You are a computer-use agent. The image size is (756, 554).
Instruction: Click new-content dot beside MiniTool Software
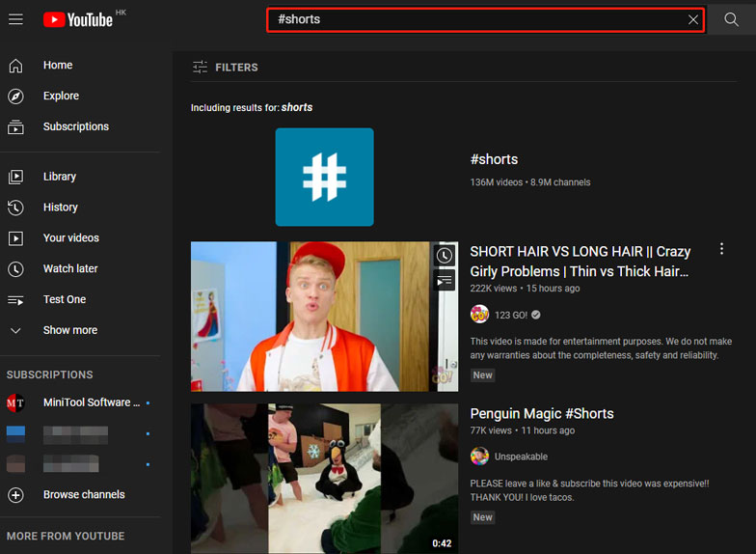[x=148, y=403]
